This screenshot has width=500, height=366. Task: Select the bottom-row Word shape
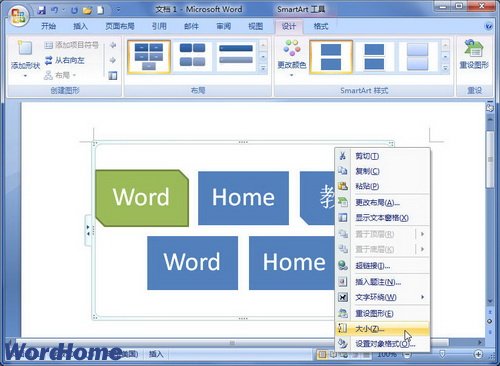coord(192,263)
